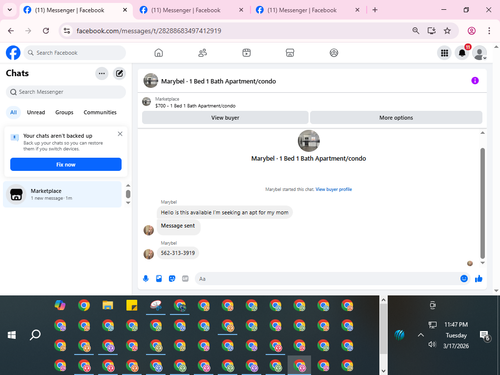Open Facebook Home feed icon
Screen dimensions: 500x375
point(159,53)
